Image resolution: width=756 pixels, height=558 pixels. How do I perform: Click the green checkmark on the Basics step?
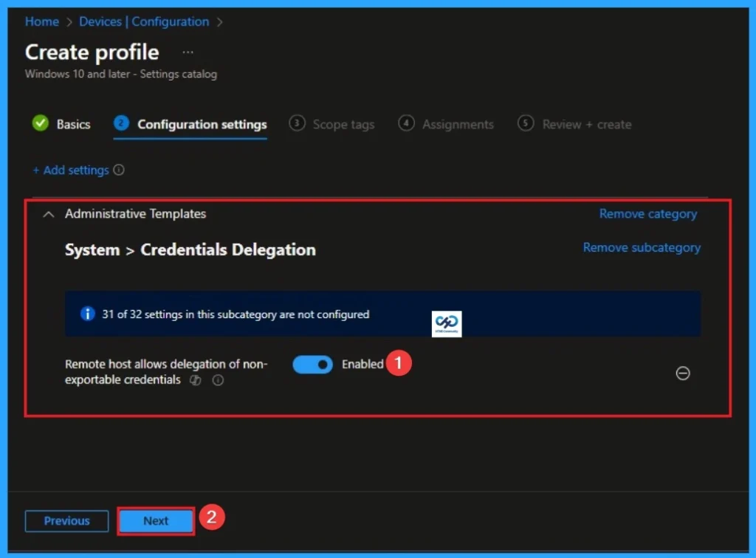[x=41, y=123]
